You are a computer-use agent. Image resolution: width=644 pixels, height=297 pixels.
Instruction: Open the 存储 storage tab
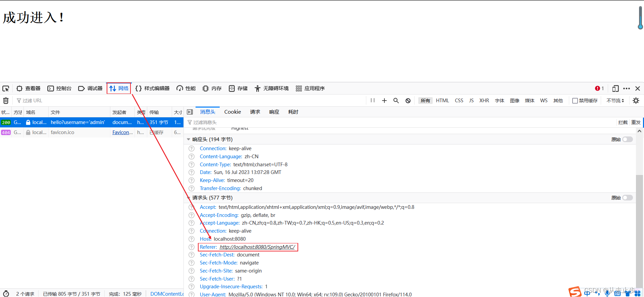238,88
